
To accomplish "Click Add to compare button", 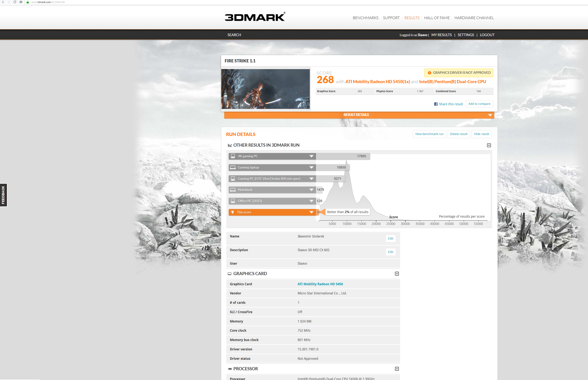I will coord(479,104).
